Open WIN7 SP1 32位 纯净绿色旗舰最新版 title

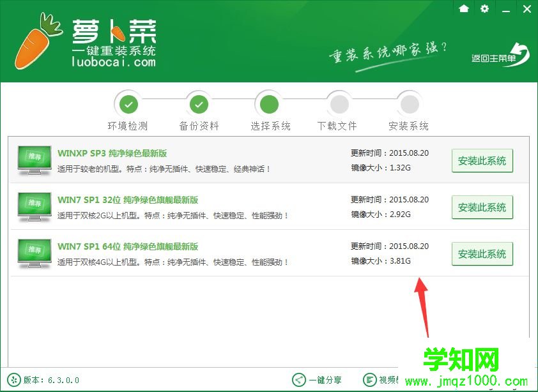pos(128,200)
